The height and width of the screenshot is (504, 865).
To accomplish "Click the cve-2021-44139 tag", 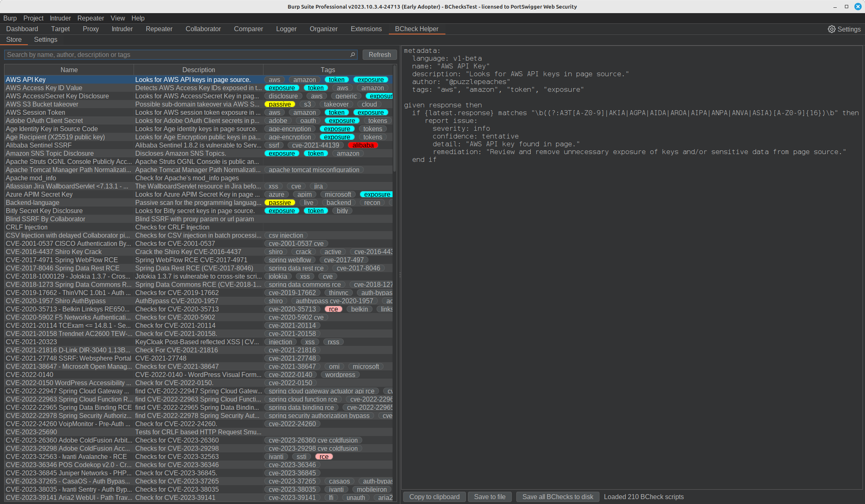I will pyautogui.click(x=316, y=145).
